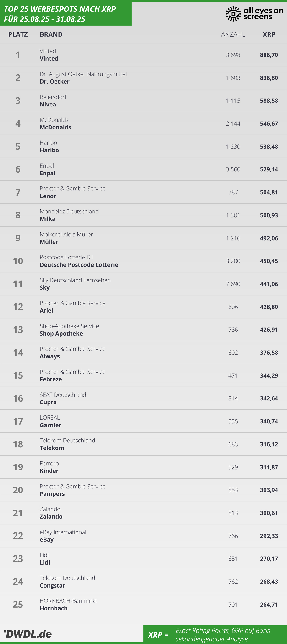287x644 pixels.
Task: Click the ANZAHL column header
Action: click(233, 34)
